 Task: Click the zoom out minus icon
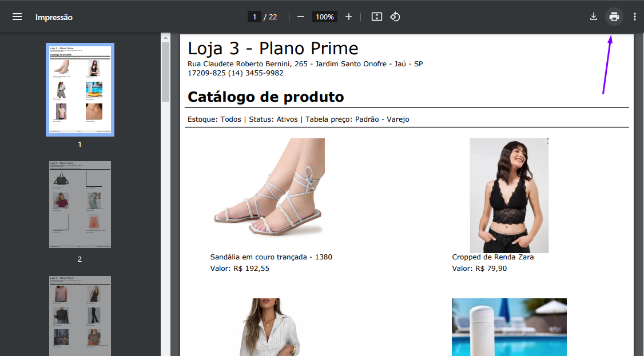301,17
